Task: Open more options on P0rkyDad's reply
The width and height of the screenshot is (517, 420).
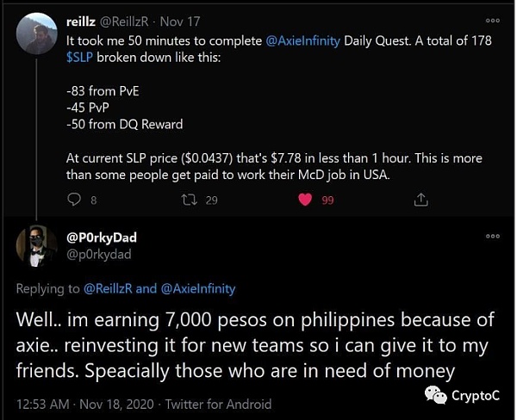Action: pos(493,235)
